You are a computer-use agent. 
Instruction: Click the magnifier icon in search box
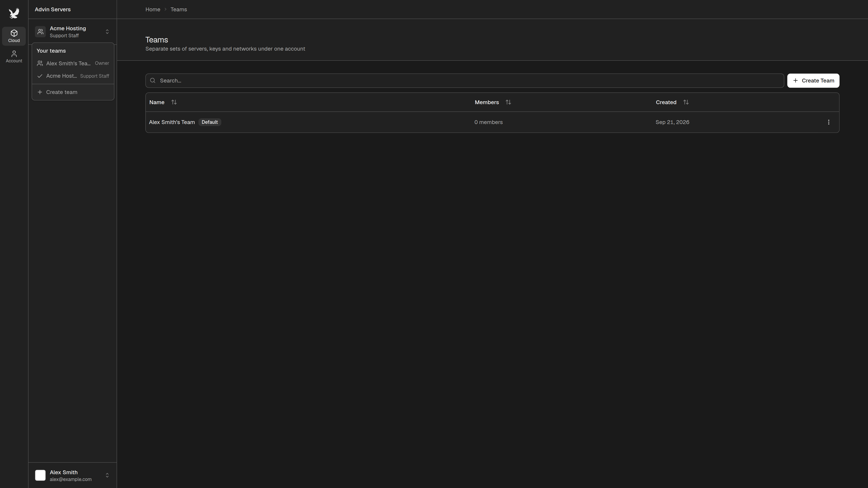pos(153,80)
